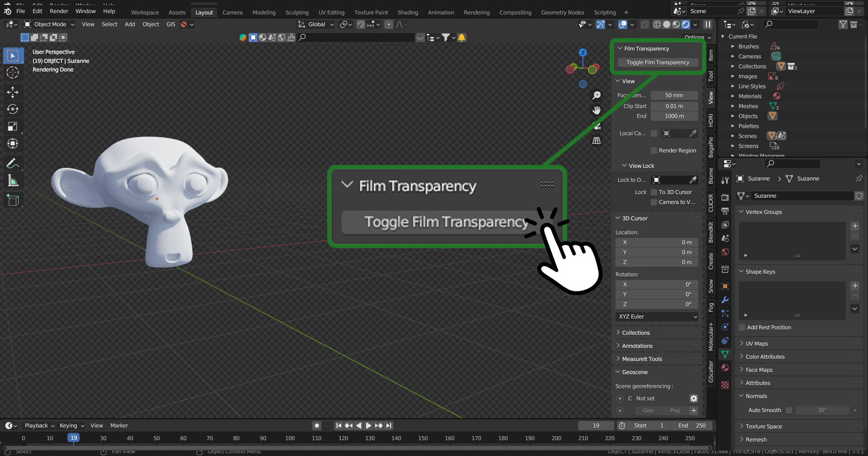This screenshot has width=868, height=456.
Task: Open the Global transform orientation dropdown
Action: [x=315, y=24]
